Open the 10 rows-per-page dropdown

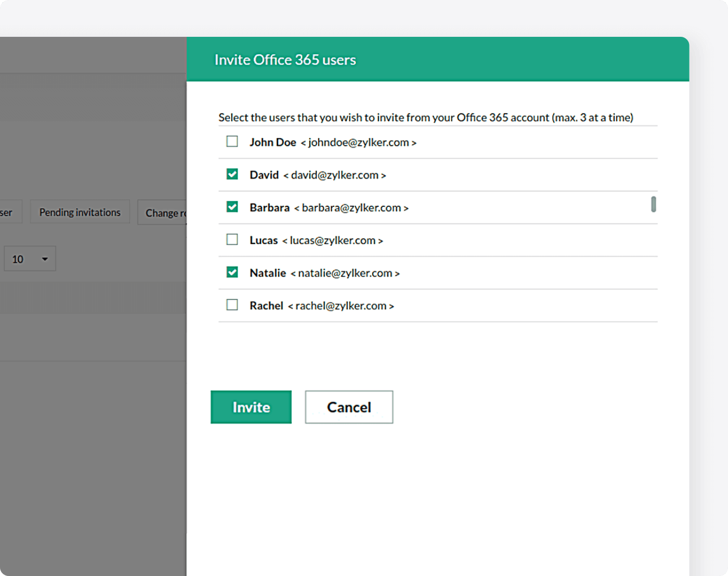point(30,259)
